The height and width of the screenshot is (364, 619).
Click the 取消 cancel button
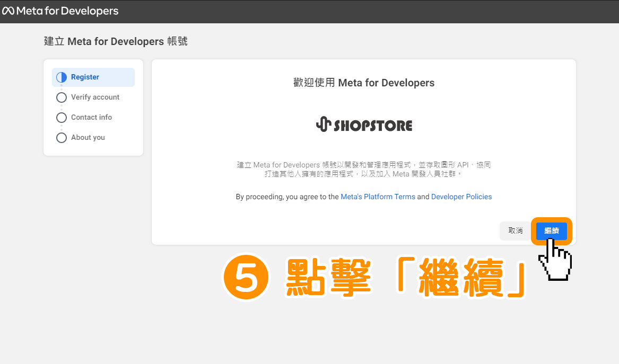(515, 230)
